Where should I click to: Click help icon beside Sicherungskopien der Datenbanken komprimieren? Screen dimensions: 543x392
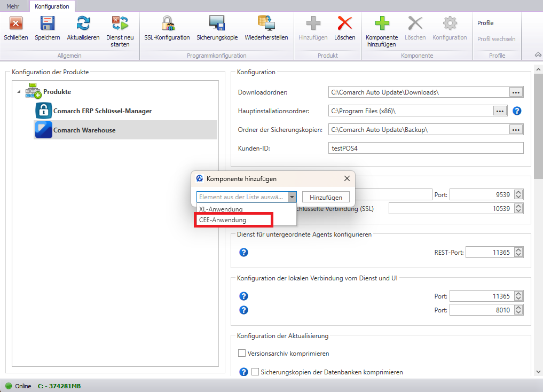click(243, 372)
